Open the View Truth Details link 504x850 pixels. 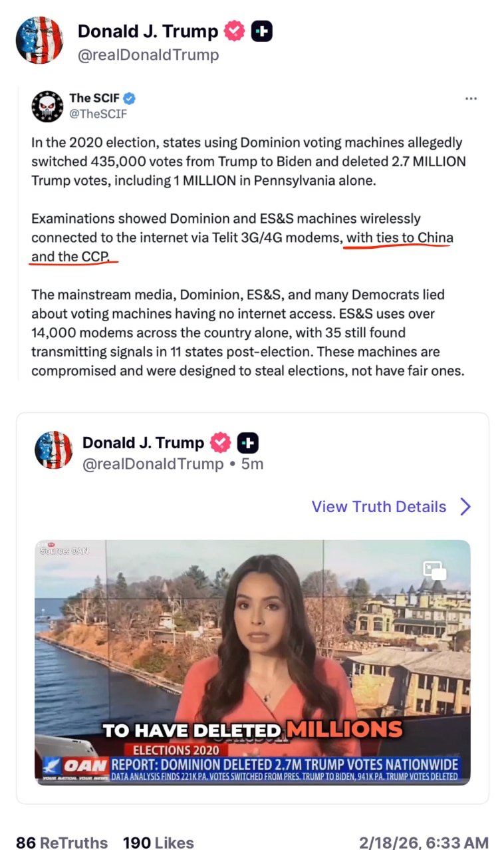tap(379, 507)
